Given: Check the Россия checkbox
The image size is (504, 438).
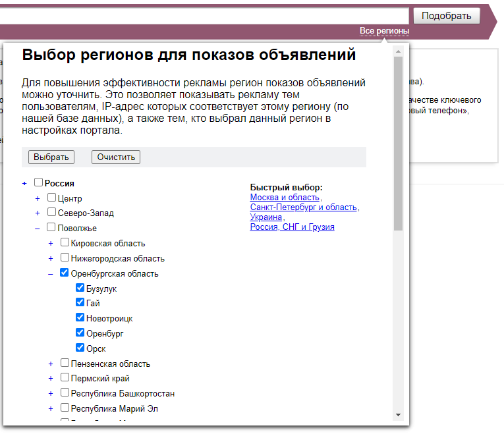Looking at the screenshot, I should [x=38, y=183].
